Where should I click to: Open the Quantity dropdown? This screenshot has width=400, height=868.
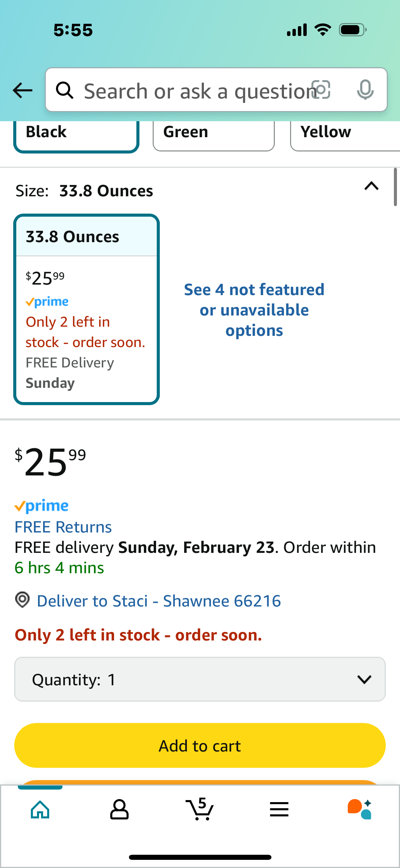coord(200,679)
